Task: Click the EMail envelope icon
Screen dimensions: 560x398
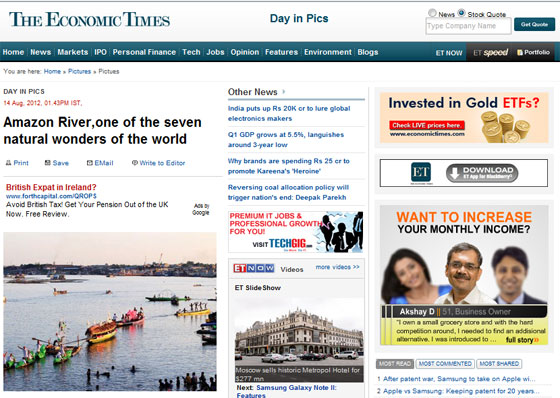Action: point(90,163)
